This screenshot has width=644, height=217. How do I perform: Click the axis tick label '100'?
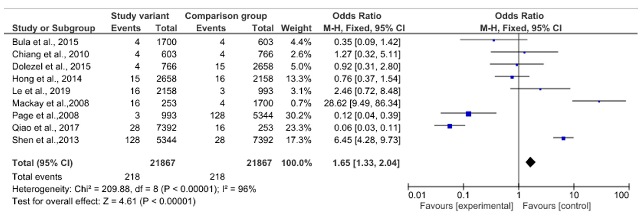tap(621, 195)
